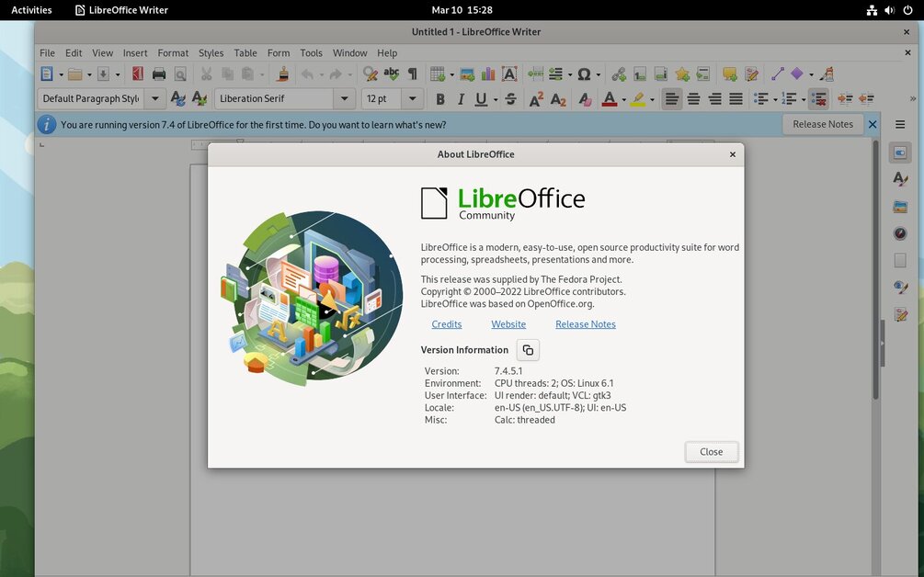Click the Print icon
Screen dimensions: 924x577
(x=159, y=74)
